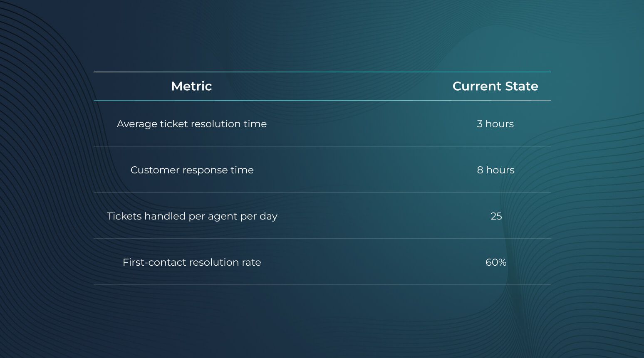644x358 pixels.
Task: Click the top border line above header row
Action: pyautogui.click(x=322, y=72)
